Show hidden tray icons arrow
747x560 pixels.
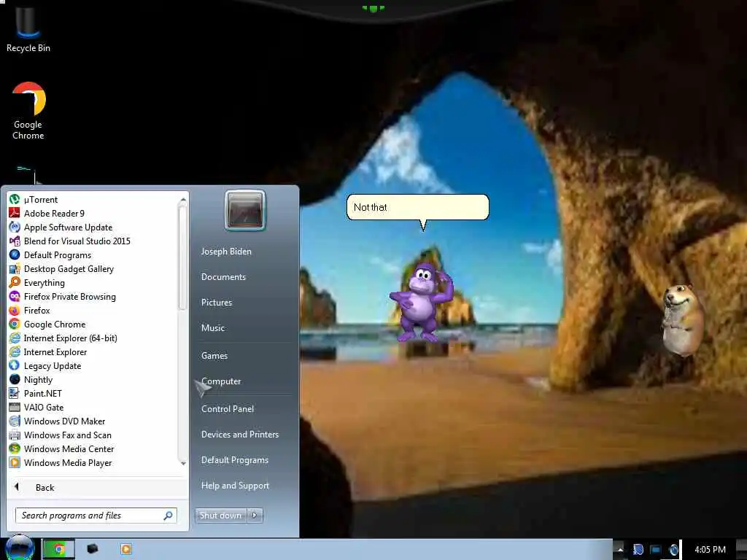click(x=620, y=550)
